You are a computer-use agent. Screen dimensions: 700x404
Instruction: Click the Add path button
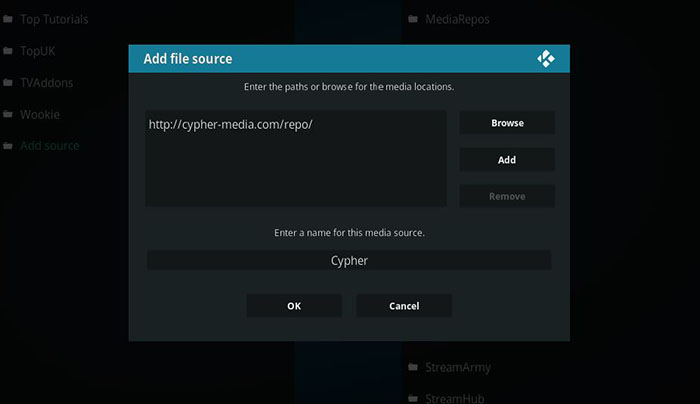click(507, 159)
